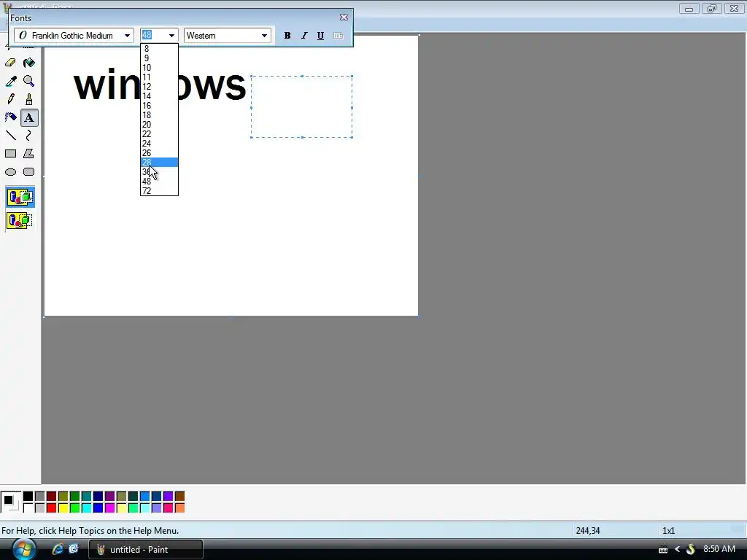Click the '244,34' coordinates in status bar
Image resolution: width=747 pixels, height=560 pixels.
588,531
